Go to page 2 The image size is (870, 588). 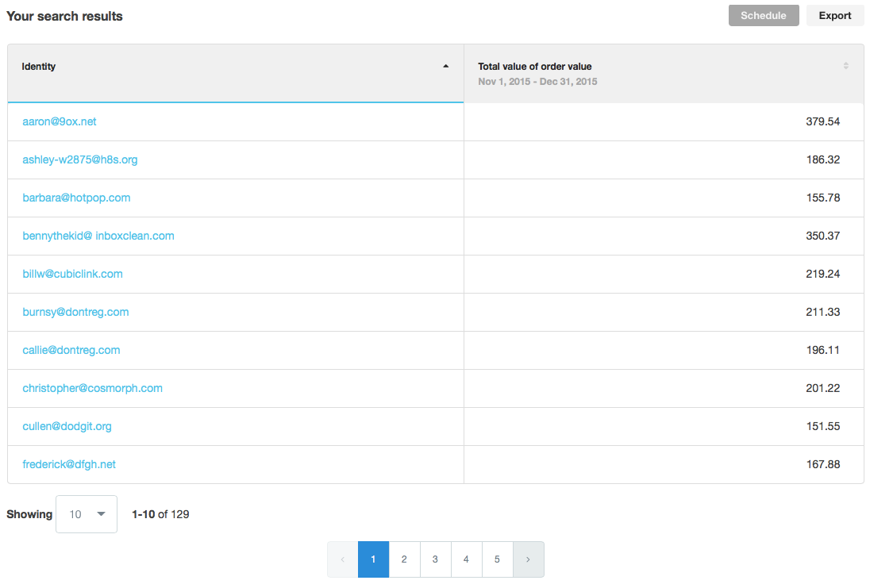pyautogui.click(x=405, y=559)
